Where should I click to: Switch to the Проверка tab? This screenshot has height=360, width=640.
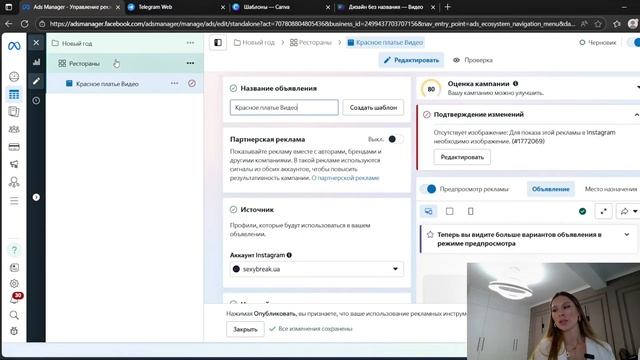(x=473, y=60)
